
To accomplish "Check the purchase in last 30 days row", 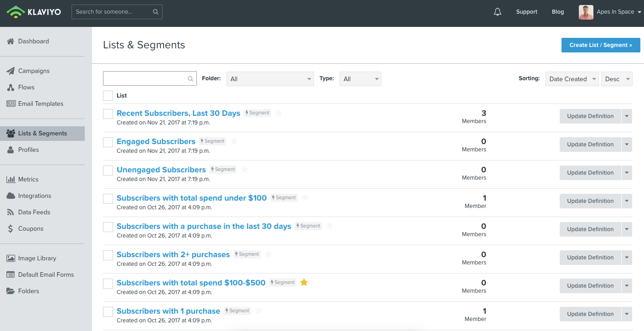I will (x=108, y=227).
